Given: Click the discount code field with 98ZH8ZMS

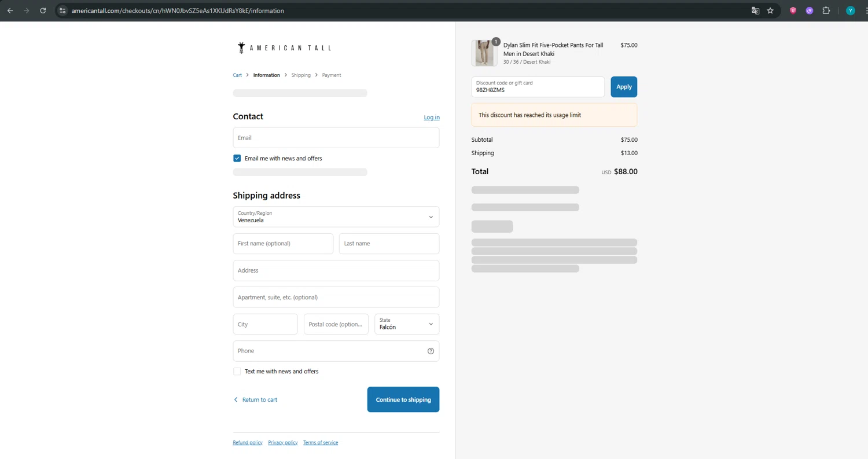Looking at the screenshot, I should click(x=538, y=87).
